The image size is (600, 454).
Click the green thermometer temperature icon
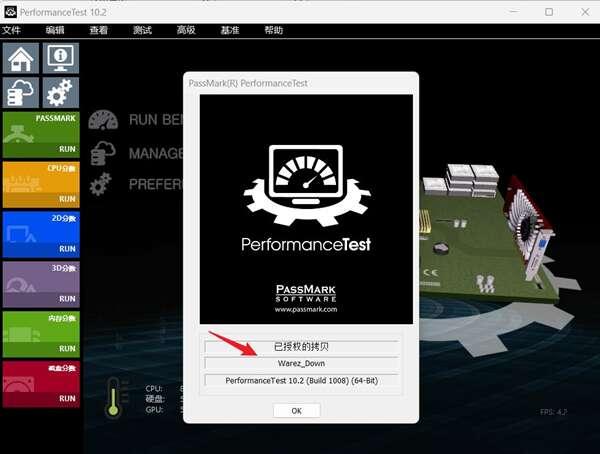114,397
